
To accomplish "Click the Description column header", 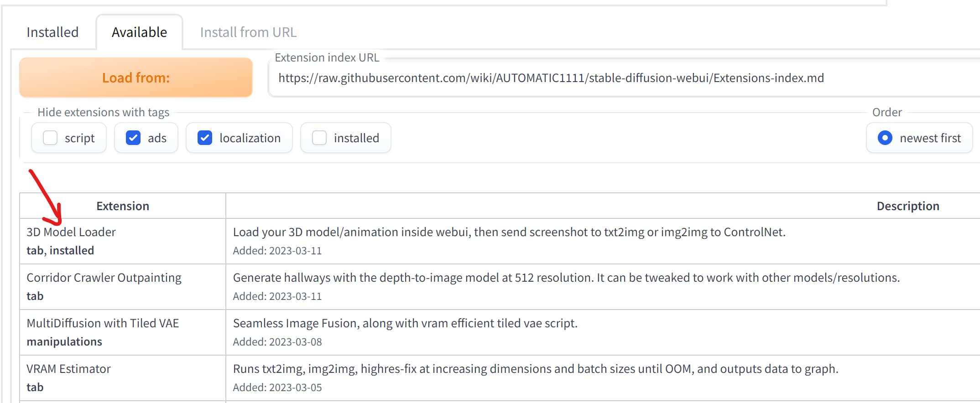I will point(907,206).
